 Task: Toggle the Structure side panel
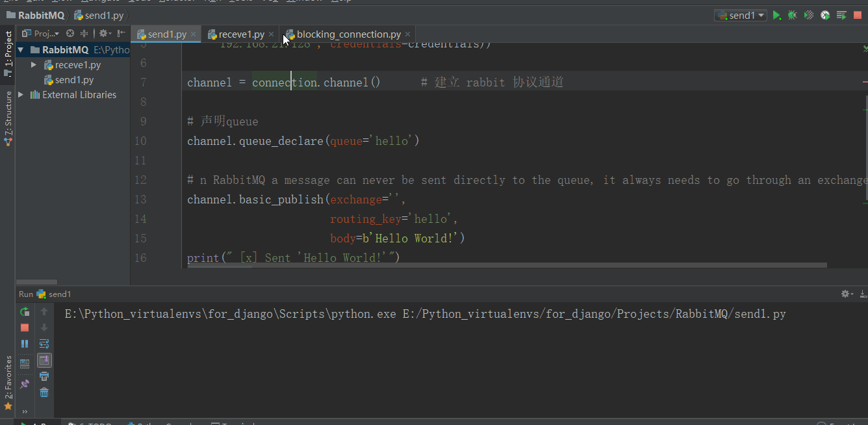point(8,118)
